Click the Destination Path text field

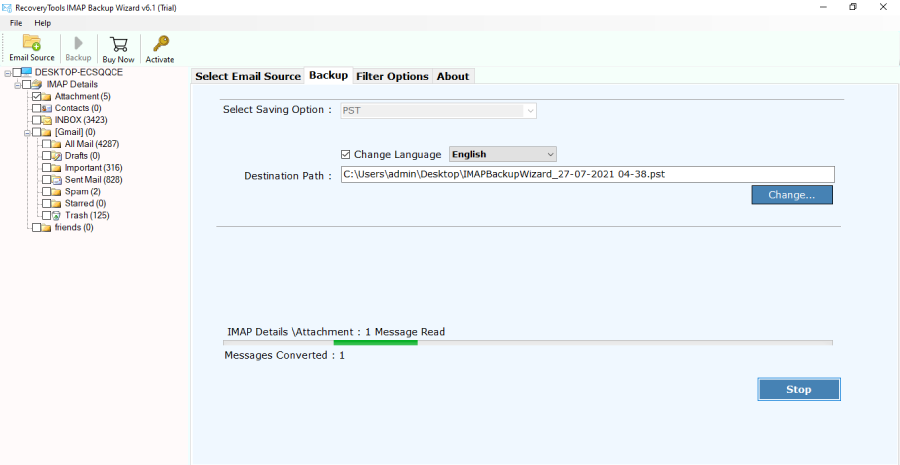tap(587, 174)
